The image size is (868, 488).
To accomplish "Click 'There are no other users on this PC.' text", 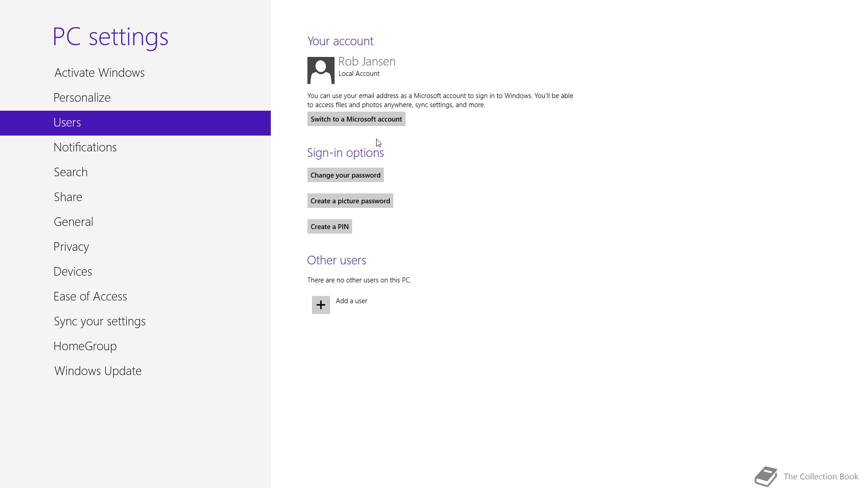I will pos(359,280).
